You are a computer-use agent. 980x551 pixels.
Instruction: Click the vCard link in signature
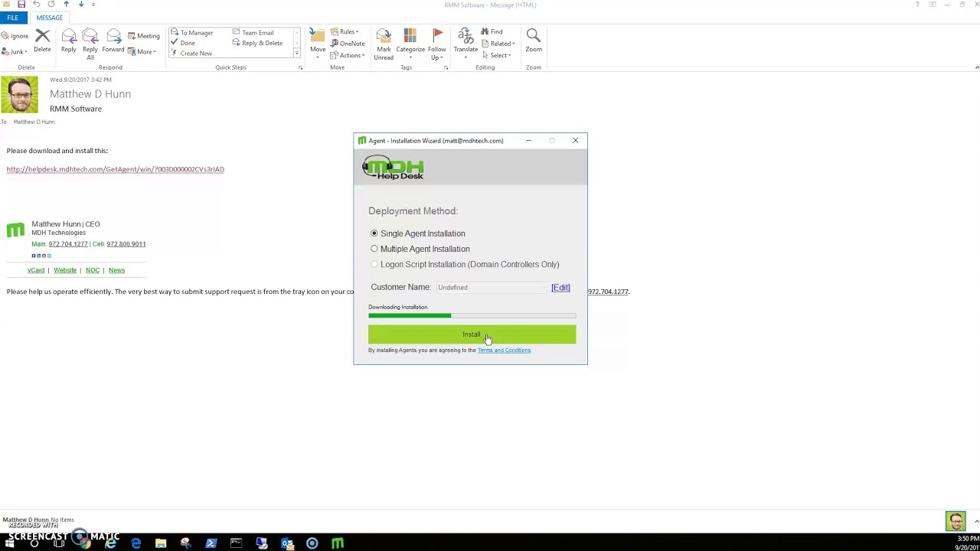[x=36, y=270]
